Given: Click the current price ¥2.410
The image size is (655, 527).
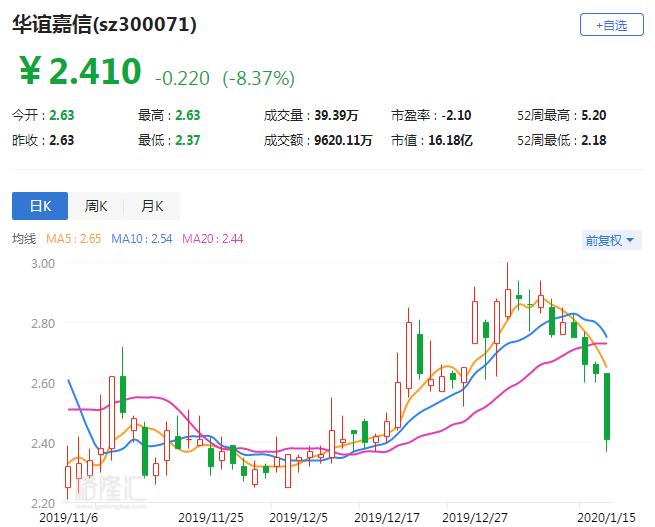Looking at the screenshot, I should point(80,71).
